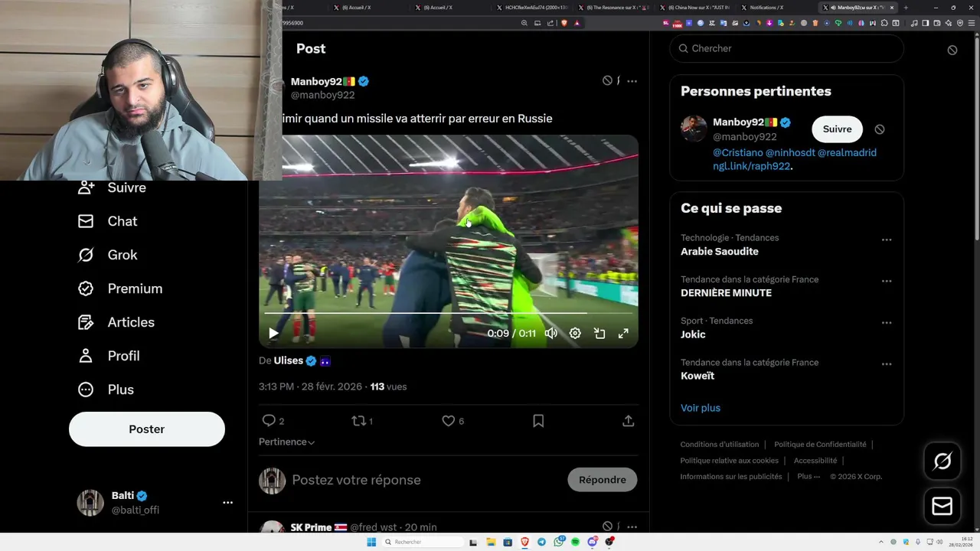This screenshot has width=980, height=551.
Task: Click the Répondre button
Action: [603, 480]
